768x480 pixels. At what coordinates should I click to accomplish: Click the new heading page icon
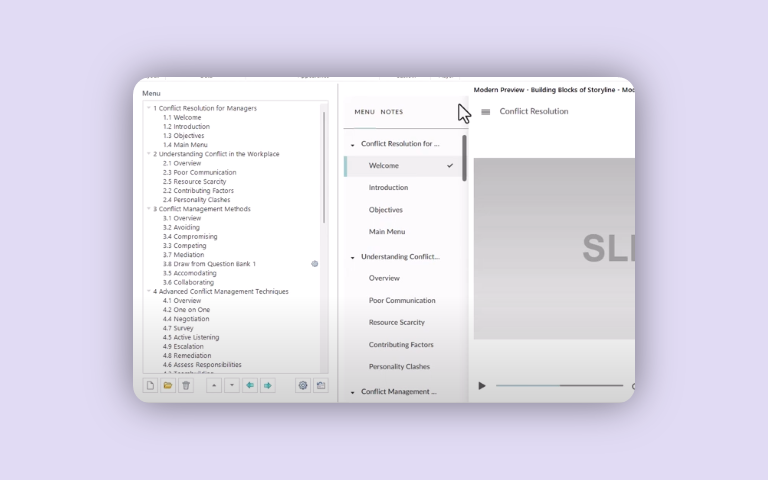[150, 385]
